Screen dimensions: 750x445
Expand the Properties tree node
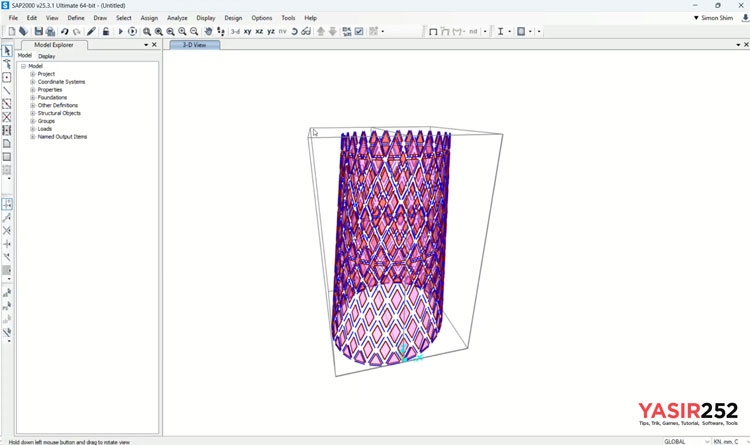point(33,89)
